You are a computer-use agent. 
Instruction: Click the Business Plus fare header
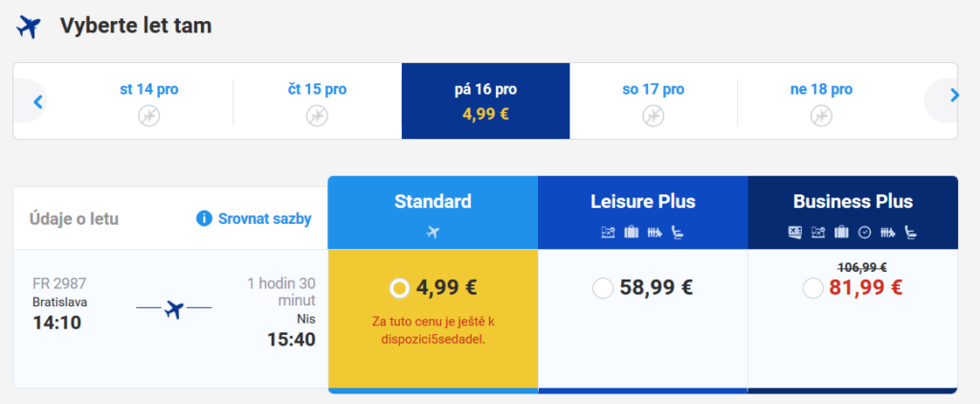853,213
